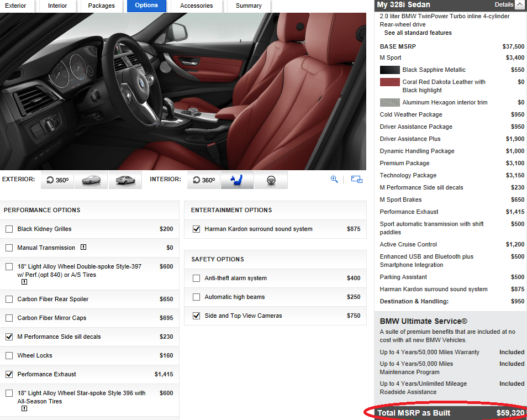
Task: Show exterior rear-angle car view
Action: click(125, 180)
